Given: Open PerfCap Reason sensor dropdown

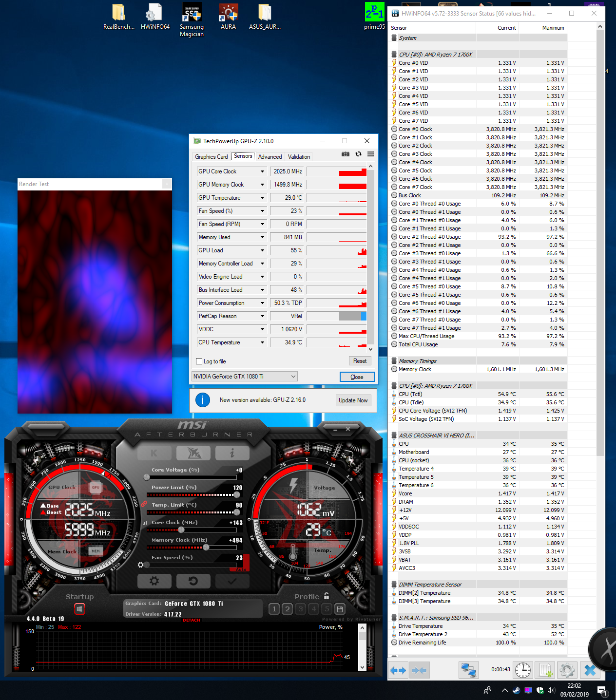Looking at the screenshot, I should pos(262,316).
